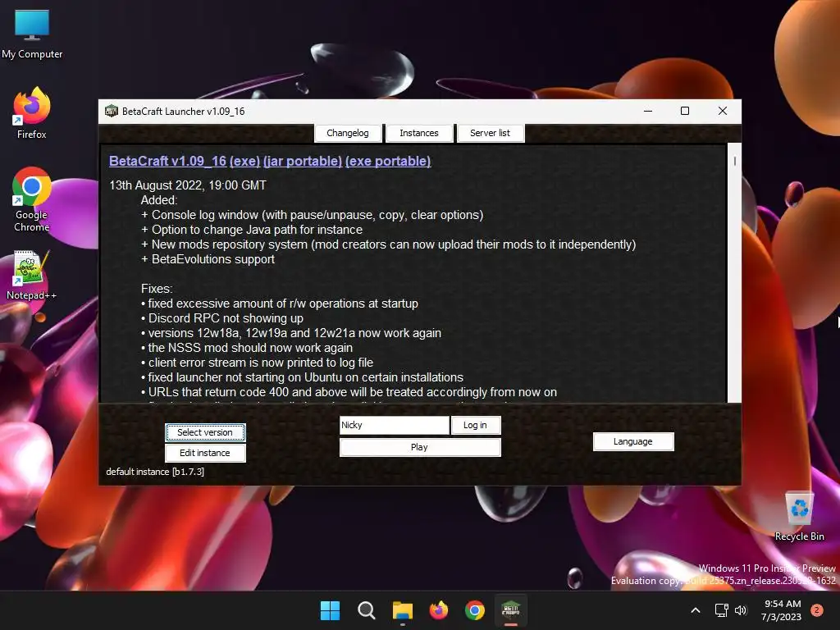Image resolution: width=840 pixels, height=630 pixels.
Task: Open the volume tray icon
Action: pyautogui.click(x=741, y=610)
